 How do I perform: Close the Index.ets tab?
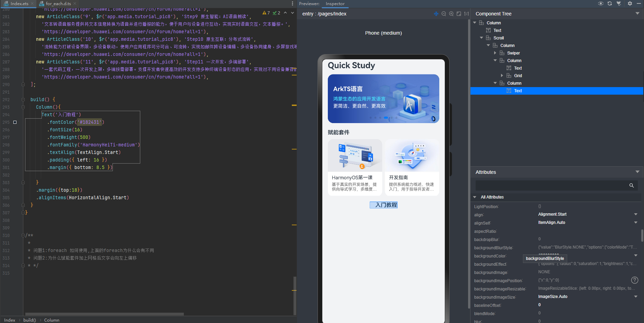pyautogui.click(x=33, y=3)
